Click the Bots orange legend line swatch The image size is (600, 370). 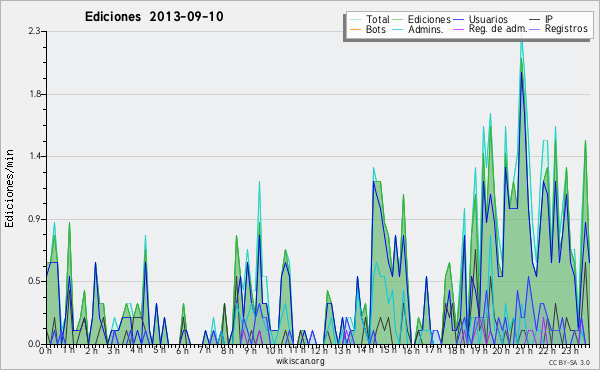click(x=355, y=29)
